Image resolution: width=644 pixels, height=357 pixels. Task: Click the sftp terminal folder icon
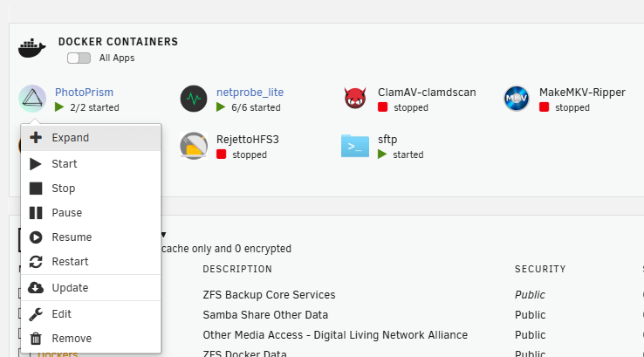(x=355, y=146)
